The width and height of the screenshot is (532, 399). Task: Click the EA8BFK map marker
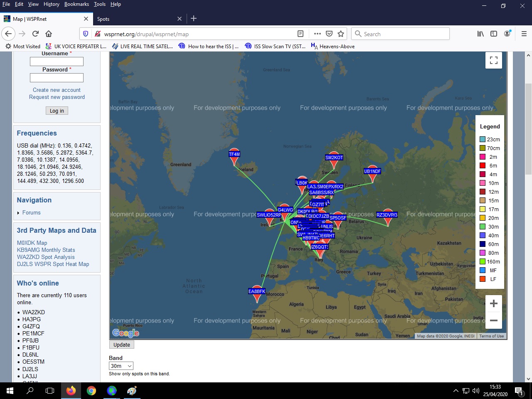tap(257, 292)
